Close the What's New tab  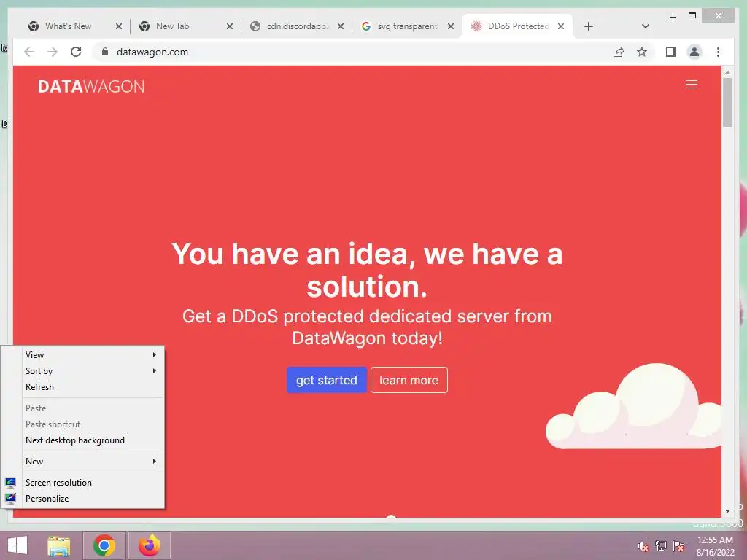pos(119,27)
